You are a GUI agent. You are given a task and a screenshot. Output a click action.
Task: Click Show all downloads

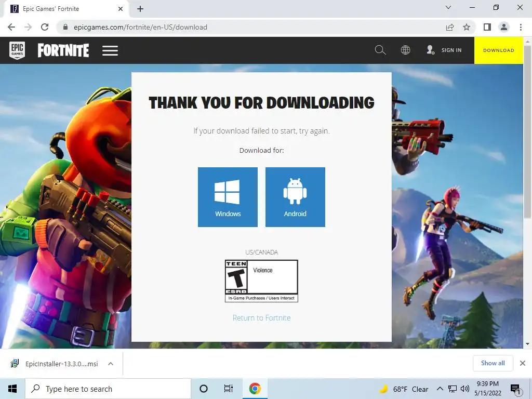point(493,363)
